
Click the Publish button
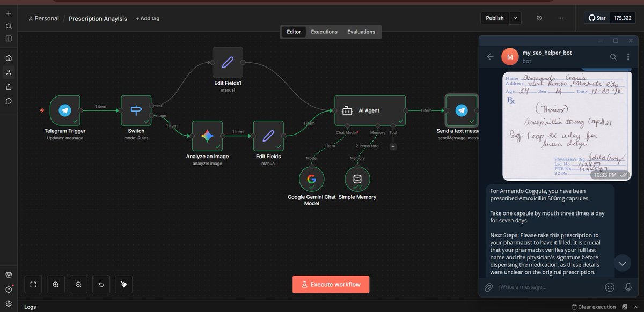495,18
